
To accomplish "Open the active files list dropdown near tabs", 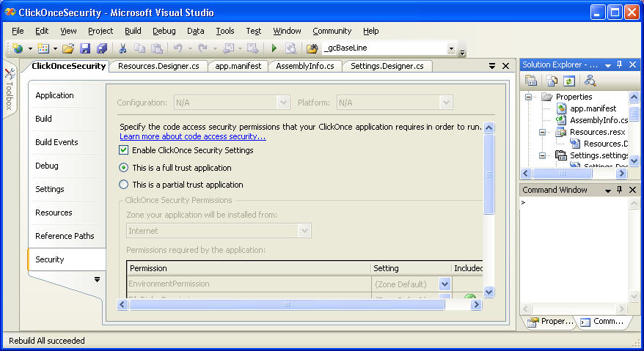I will [492, 66].
